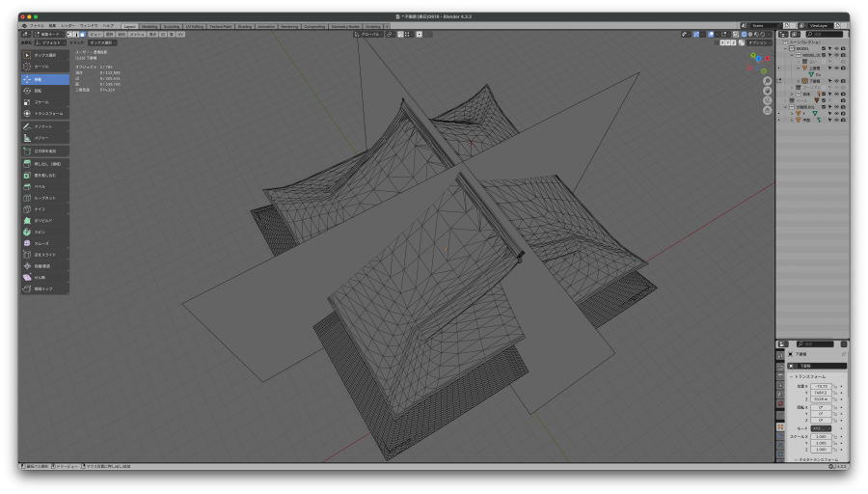Collapse the Transform (トランスフォーム) panel
This screenshot has width=868, height=494.
click(792, 376)
